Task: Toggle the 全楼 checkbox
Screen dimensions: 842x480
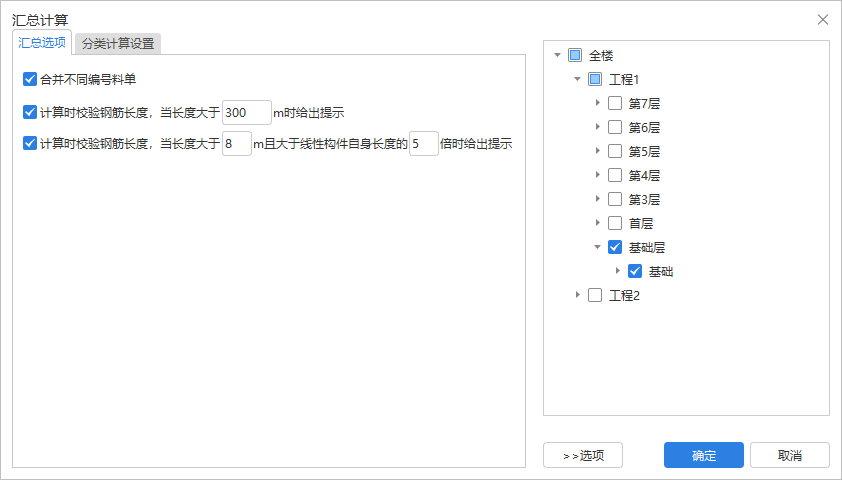Action: pyautogui.click(x=575, y=55)
